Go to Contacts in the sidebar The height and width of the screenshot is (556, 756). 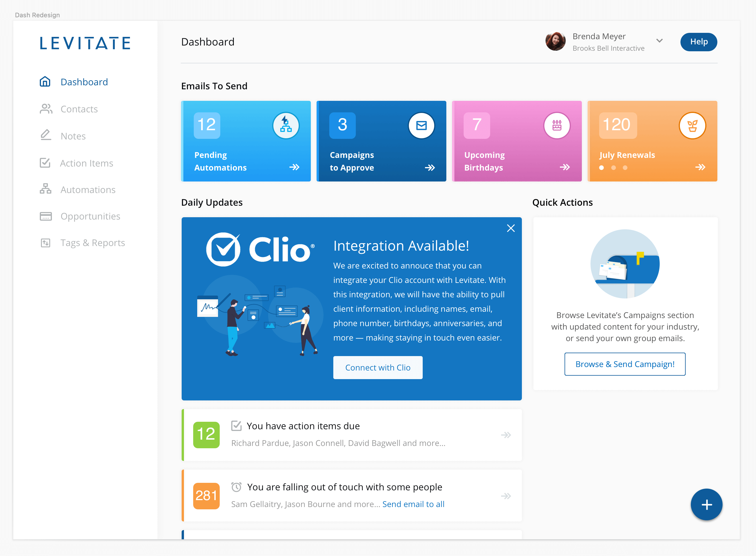click(x=79, y=109)
